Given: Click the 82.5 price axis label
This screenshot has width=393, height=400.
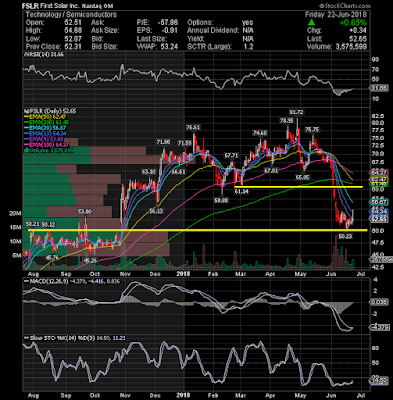Looking at the screenshot, I should [378, 116].
